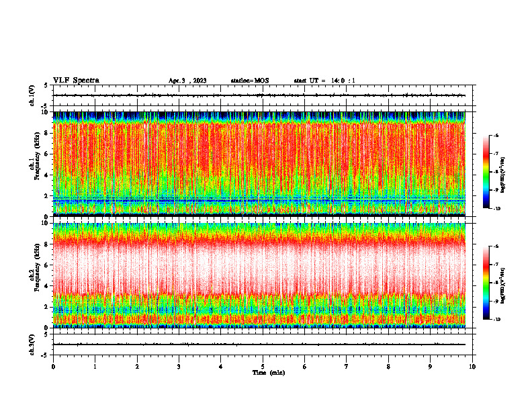
Task: Click the "VLF Spectra" plot title
Action: (x=76, y=81)
